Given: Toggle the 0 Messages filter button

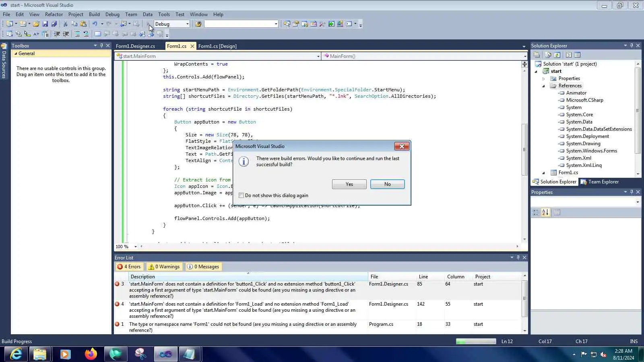Looking at the screenshot, I should click(x=203, y=267).
